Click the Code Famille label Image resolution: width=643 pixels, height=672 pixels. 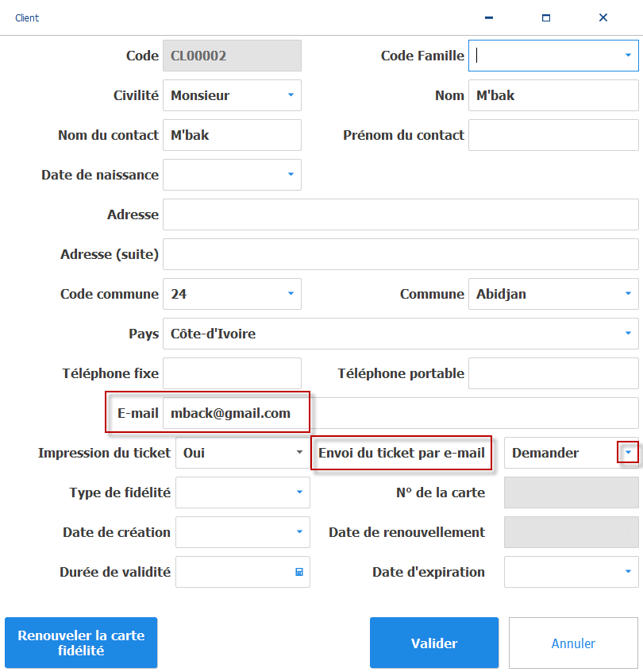[422, 56]
